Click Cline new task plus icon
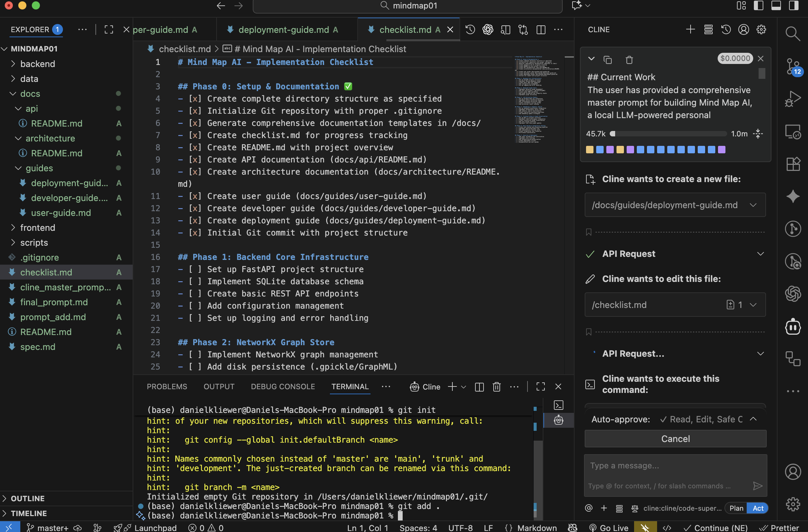The image size is (808, 532). [690, 29]
